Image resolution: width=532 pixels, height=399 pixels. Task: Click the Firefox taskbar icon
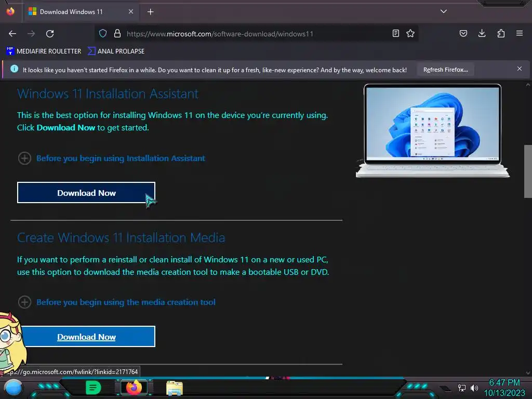point(134,387)
